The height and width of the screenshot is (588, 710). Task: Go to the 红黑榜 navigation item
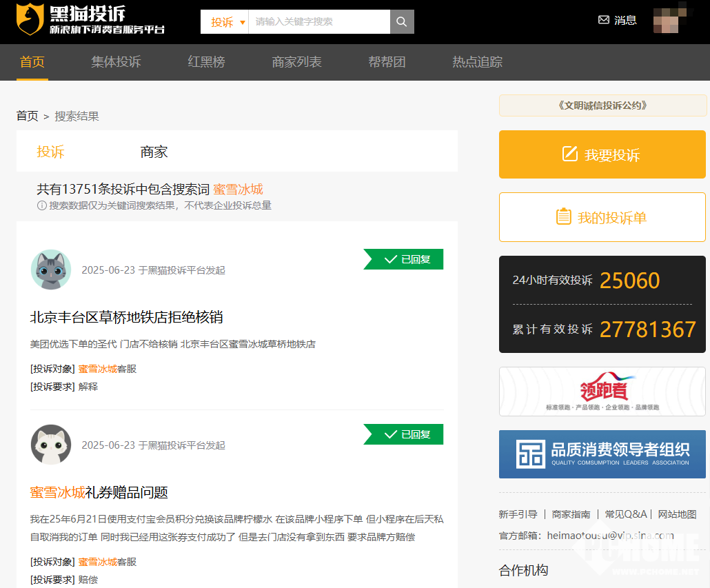point(206,62)
